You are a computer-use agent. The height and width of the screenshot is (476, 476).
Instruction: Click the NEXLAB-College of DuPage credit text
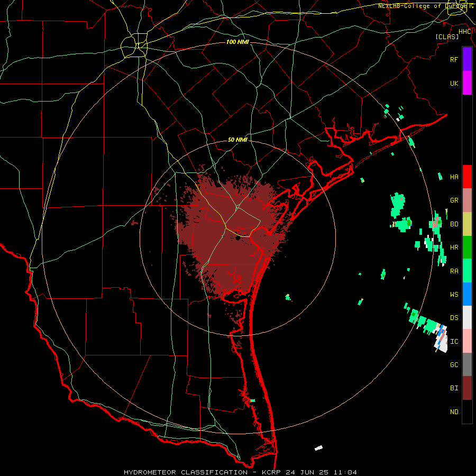tap(422, 6)
